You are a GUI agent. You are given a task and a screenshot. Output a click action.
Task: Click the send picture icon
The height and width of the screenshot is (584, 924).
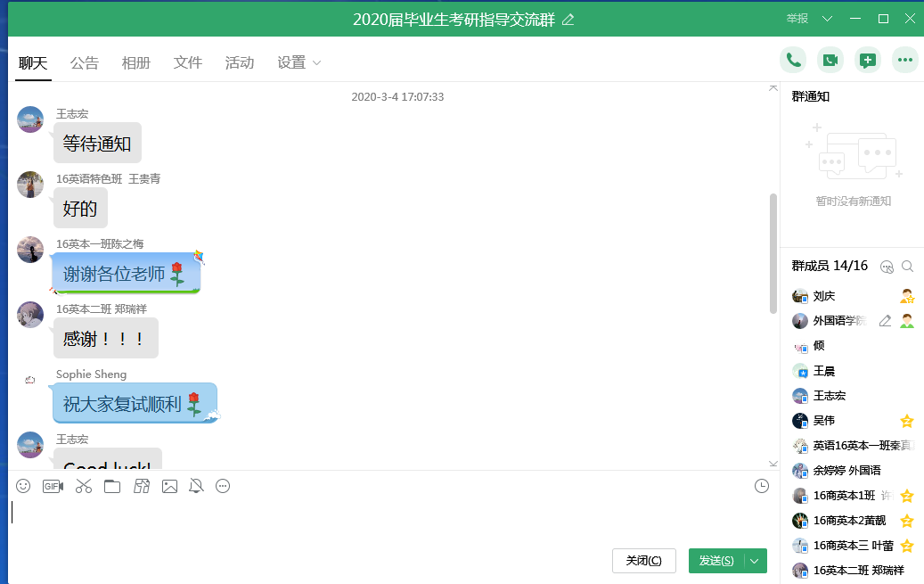point(169,486)
